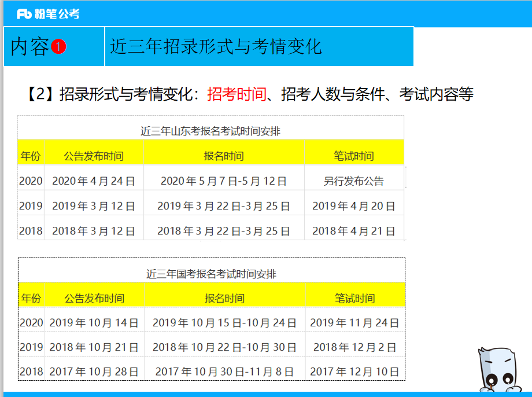The image size is (532, 397).
Task: Select the 2019年4月20日 written exam cell
Action: tap(354, 206)
